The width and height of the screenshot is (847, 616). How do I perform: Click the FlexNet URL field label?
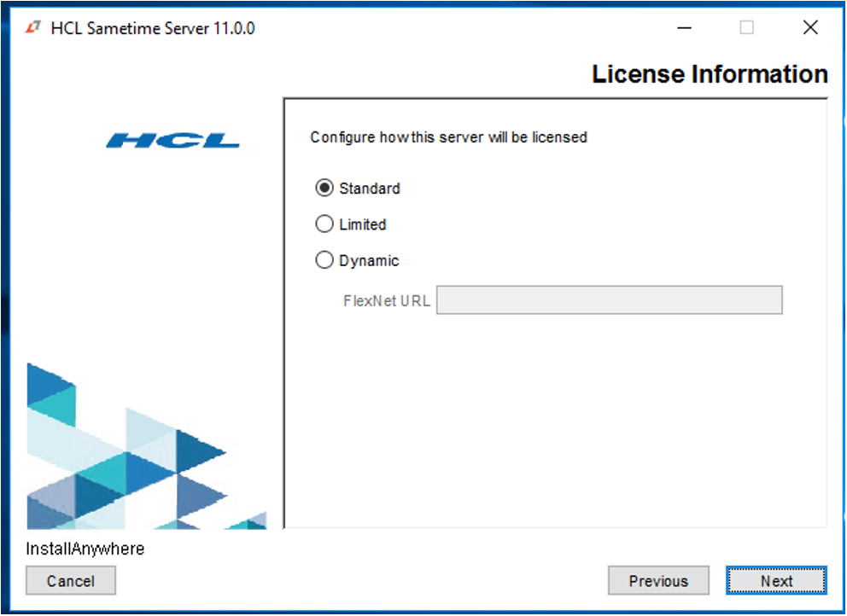387,301
